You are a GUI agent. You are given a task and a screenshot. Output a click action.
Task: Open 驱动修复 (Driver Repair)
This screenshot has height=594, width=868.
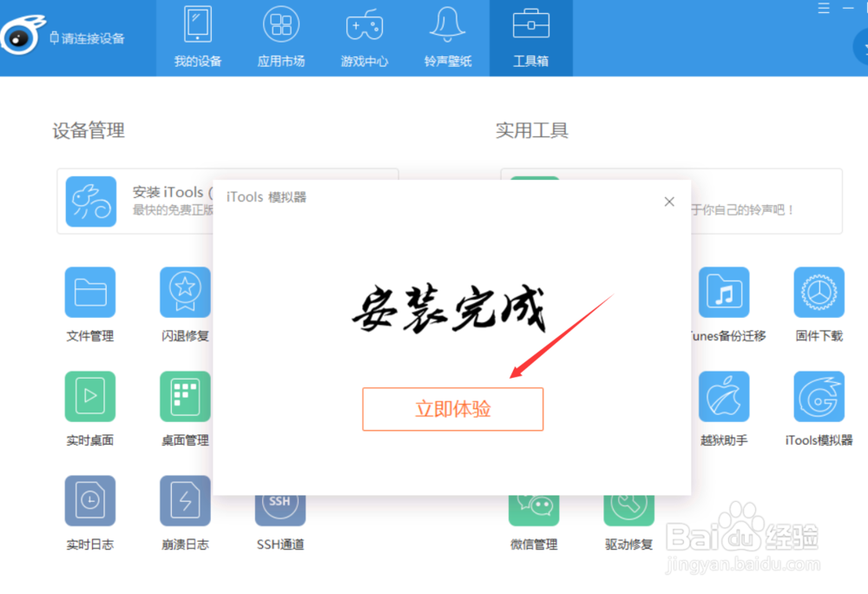[x=628, y=513]
